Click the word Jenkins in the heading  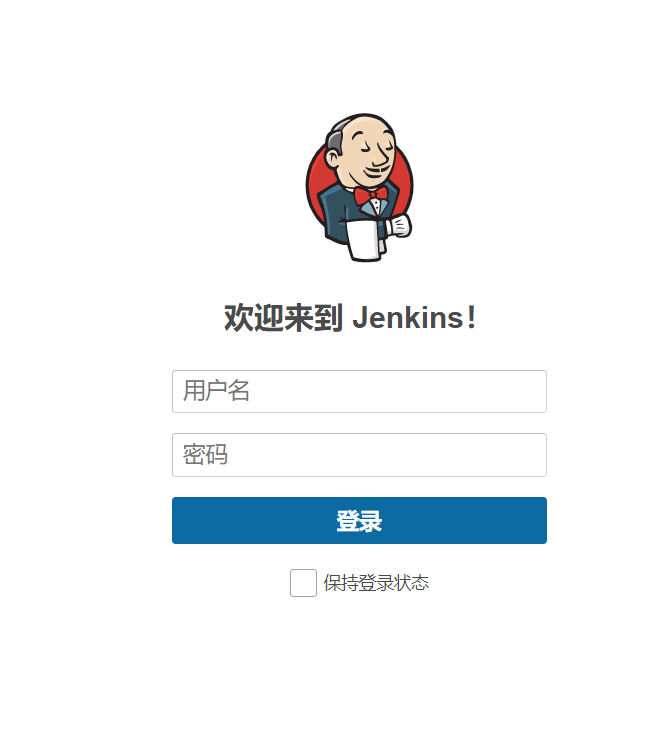tap(407, 318)
